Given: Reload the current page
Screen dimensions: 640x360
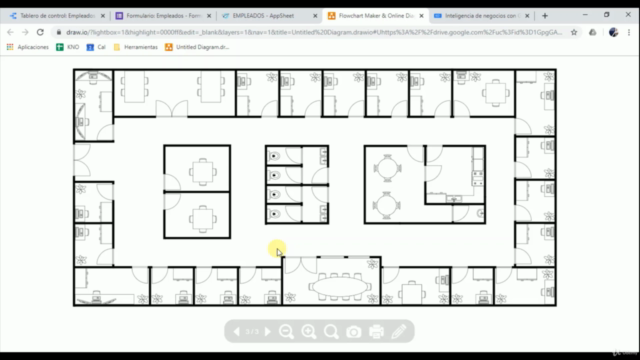Looking at the screenshot, I should [x=40, y=32].
